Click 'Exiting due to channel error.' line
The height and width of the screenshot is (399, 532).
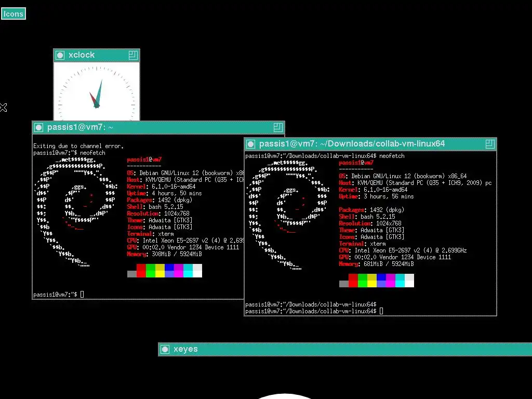click(78, 146)
